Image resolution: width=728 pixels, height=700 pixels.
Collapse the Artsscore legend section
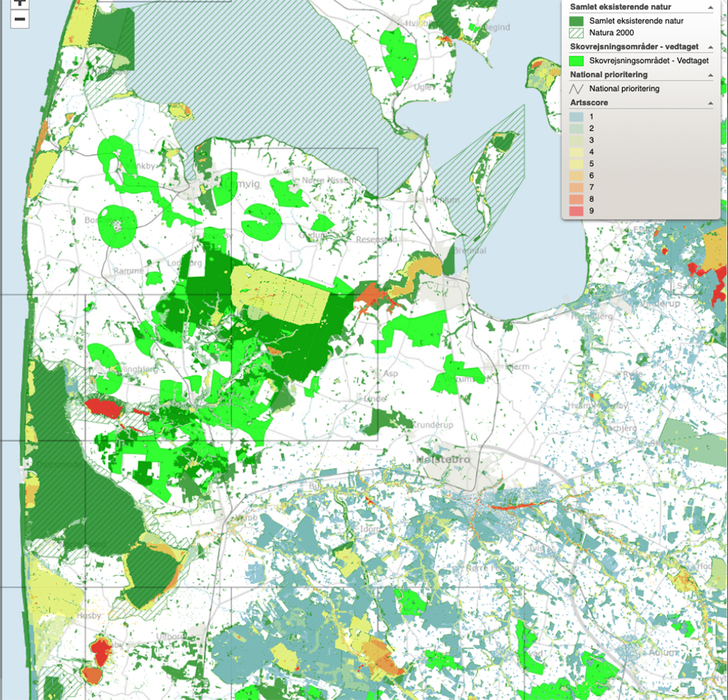[710, 103]
